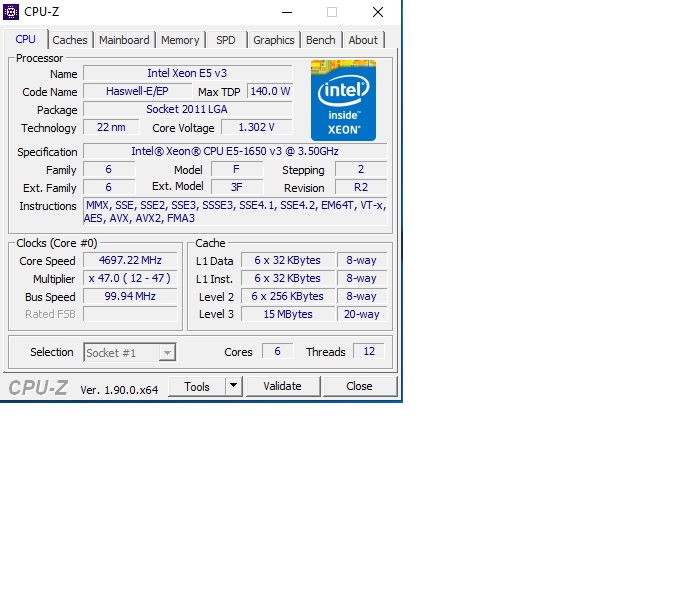The height and width of the screenshot is (600, 698).
Task: Click the Package value Socket 2011 LGA
Action: click(187, 109)
